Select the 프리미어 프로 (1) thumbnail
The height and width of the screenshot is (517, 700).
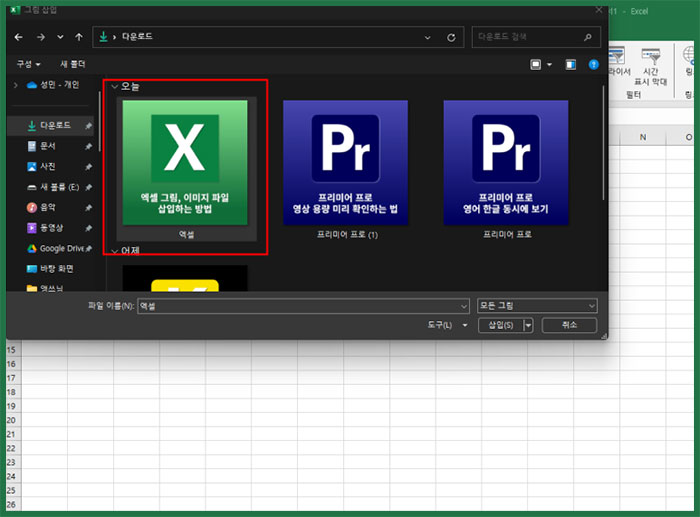pyautogui.click(x=345, y=163)
